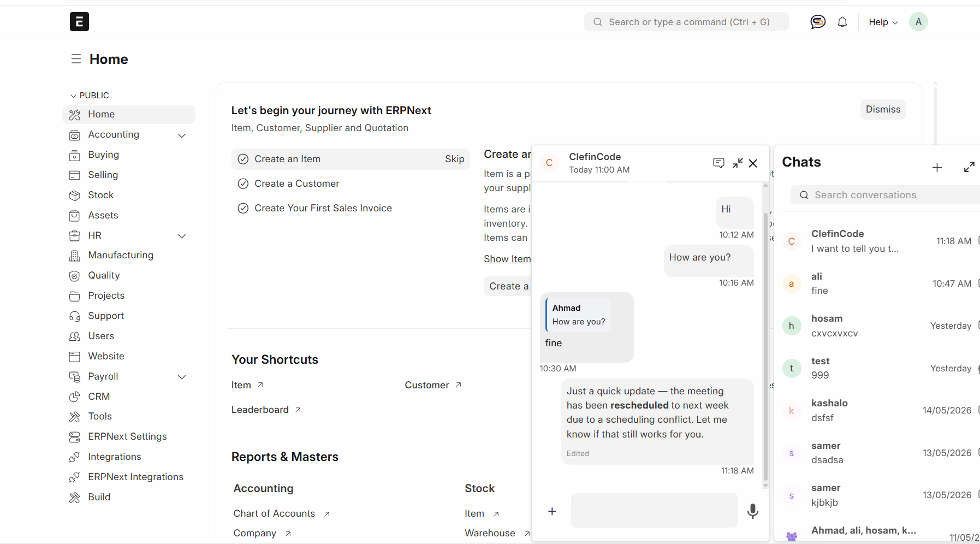This screenshot has width=980, height=544.
Task: Open the Leaderboard shortcut
Action: coord(266,410)
